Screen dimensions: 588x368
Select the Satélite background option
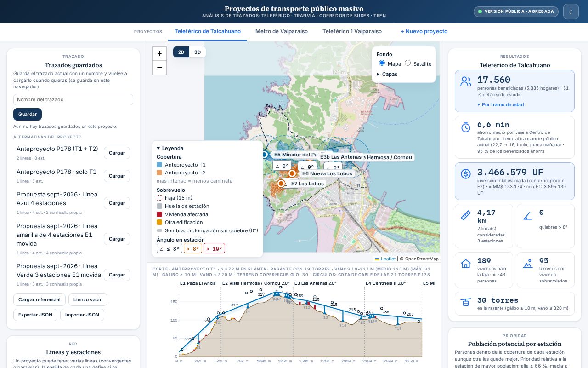(407, 63)
